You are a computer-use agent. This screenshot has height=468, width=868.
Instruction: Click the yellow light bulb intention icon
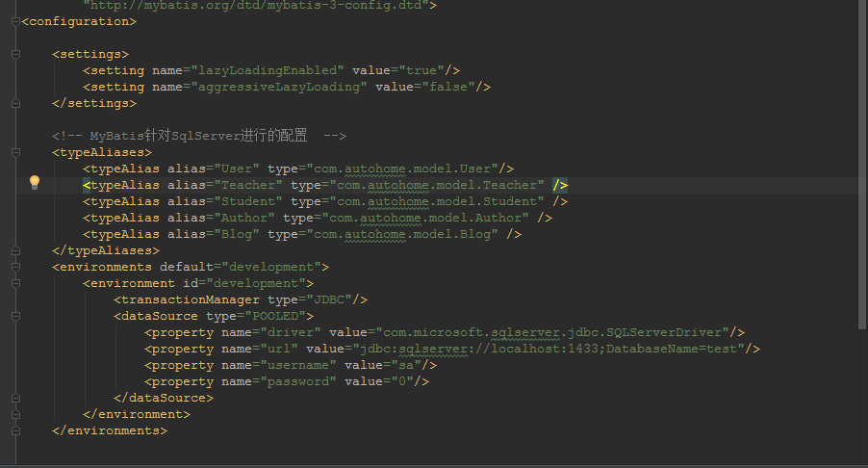pos(35,183)
